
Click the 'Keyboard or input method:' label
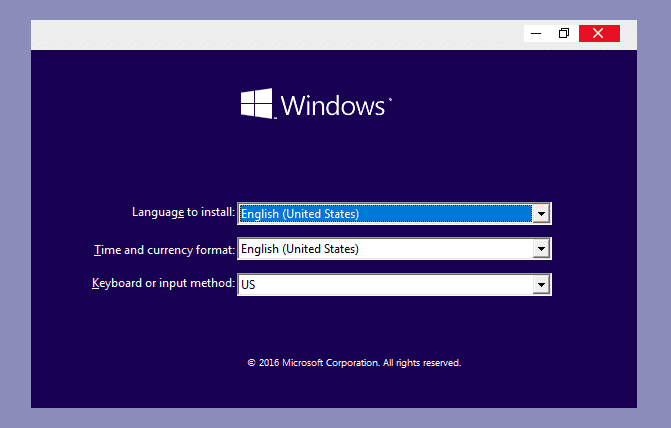point(163,283)
